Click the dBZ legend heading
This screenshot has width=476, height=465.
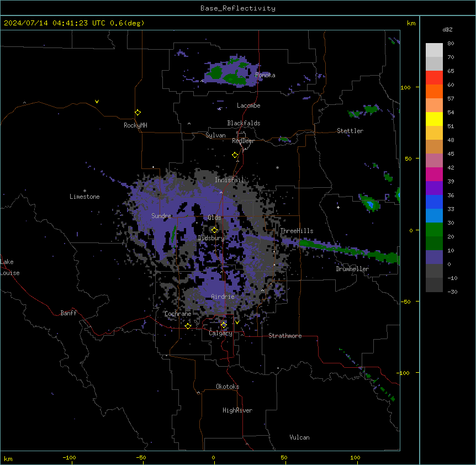(x=447, y=29)
